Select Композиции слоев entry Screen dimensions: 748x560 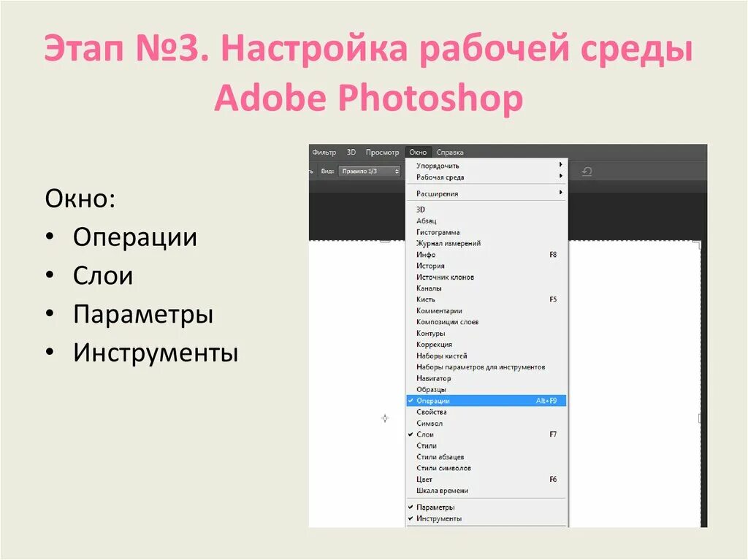click(486, 322)
